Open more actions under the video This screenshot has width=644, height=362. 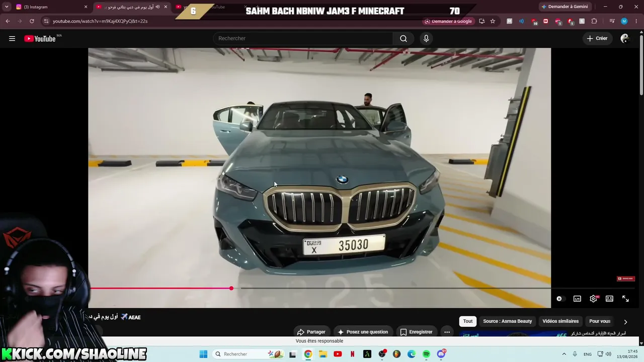447,332
